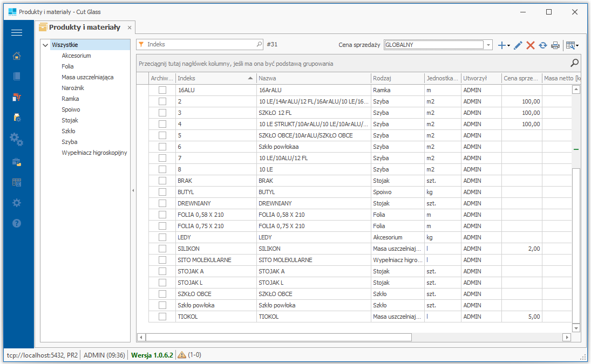Toggle archive checkbox for 16ALU row

pos(162,90)
